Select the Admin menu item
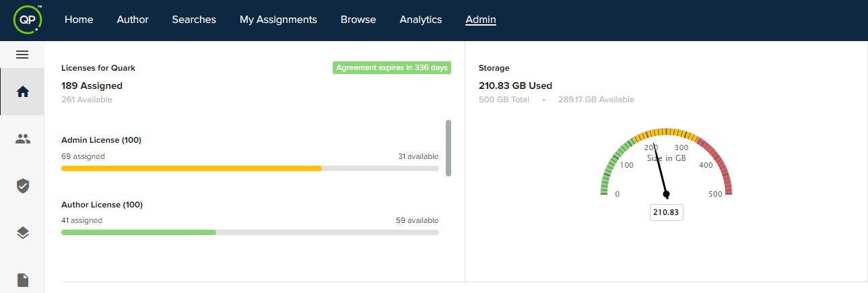The width and height of the screenshot is (868, 293). (x=481, y=20)
